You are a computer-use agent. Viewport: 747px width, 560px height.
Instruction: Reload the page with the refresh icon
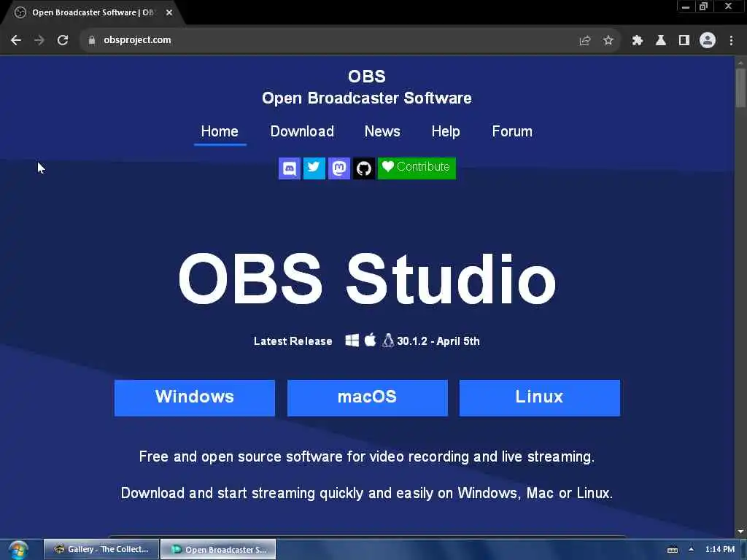pos(63,40)
